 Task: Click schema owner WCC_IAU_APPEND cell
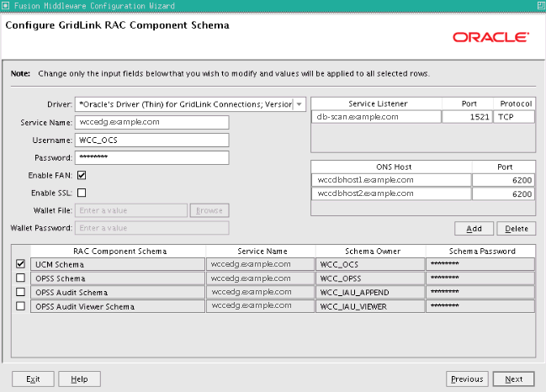370,292
